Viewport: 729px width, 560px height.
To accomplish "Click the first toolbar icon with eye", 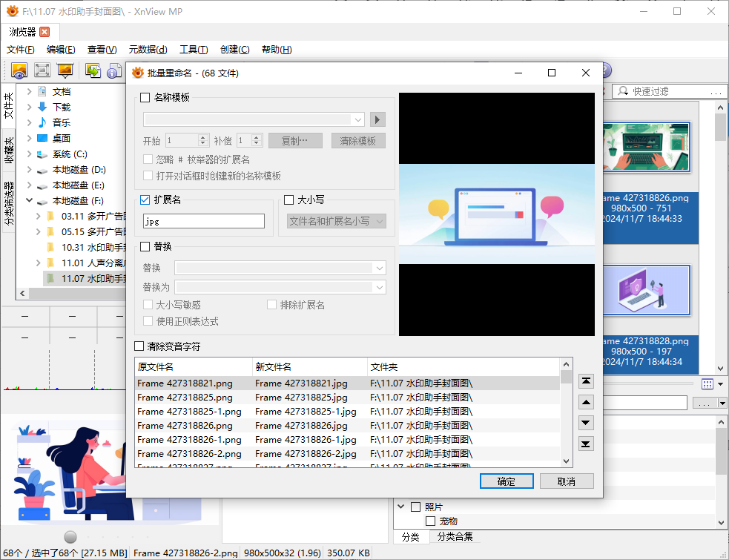I will 19,70.
